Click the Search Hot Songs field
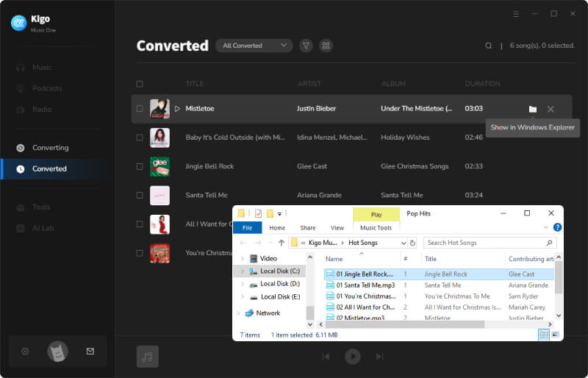588x378 pixels. [x=490, y=243]
